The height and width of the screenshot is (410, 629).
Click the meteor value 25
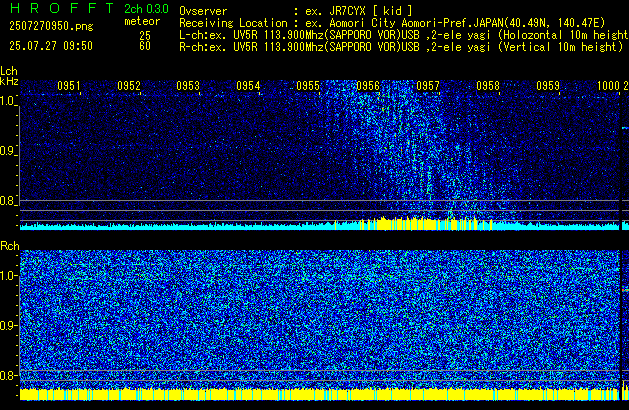[x=145, y=35]
